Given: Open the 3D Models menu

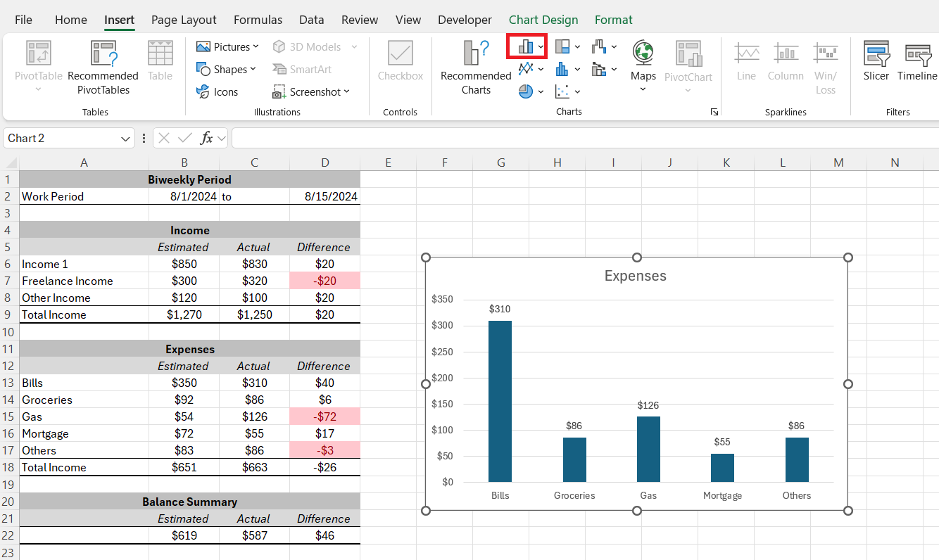Looking at the screenshot, I should point(315,46).
